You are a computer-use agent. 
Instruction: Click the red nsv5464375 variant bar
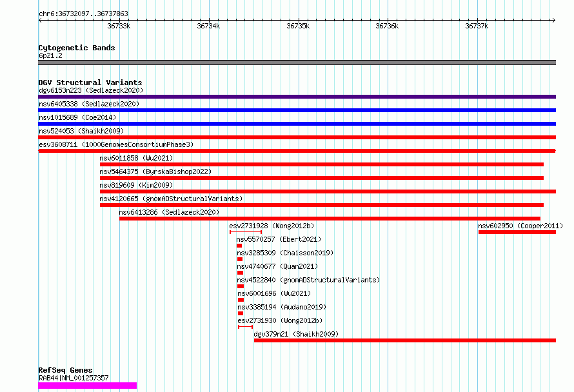click(x=322, y=178)
